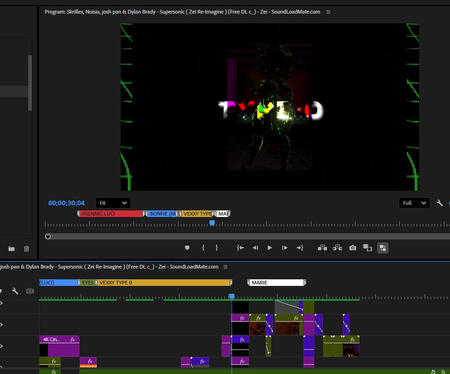The height and width of the screenshot is (374, 450).
Task: Toggle track visibility eye beside the 4K Cin.. clip
Action: 1,346
